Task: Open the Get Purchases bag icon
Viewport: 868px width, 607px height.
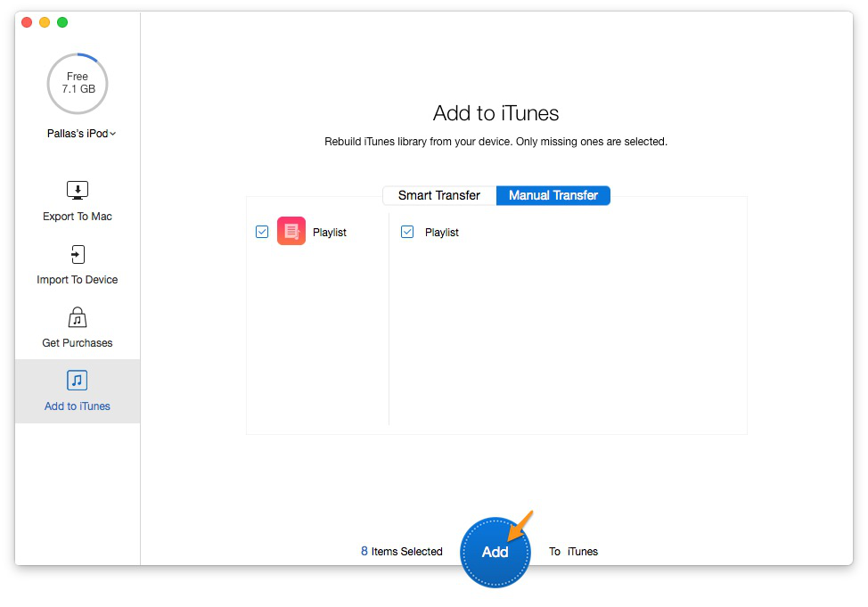Action: click(x=78, y=317)
